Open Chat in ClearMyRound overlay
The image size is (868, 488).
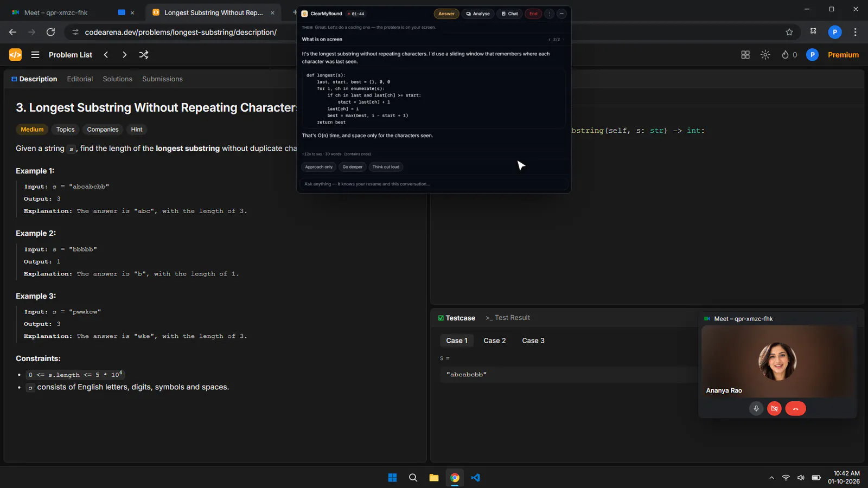510,14
